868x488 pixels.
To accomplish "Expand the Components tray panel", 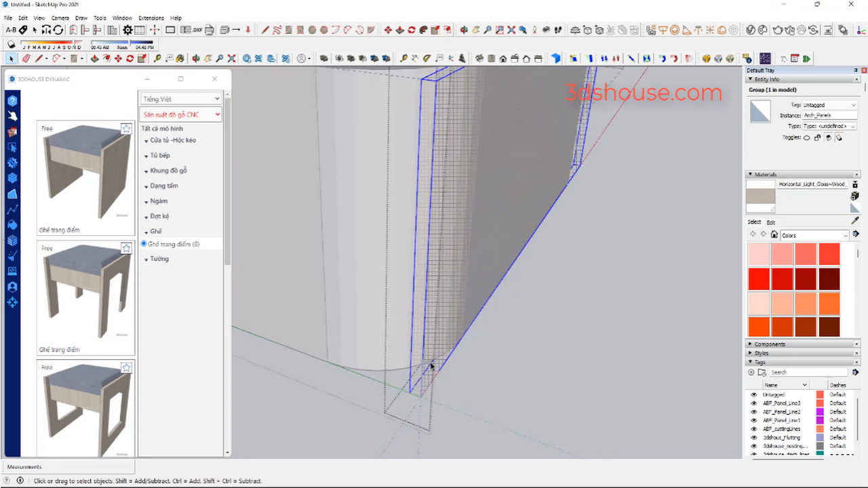I will pos(770,344).
